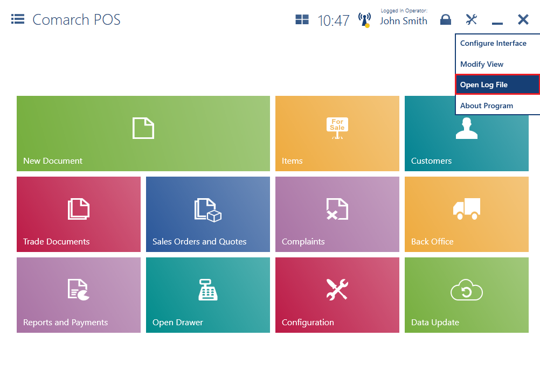Viewport: 540px width, 392px height.
Task: Click the Sales Orders and Quotes box icon
Action: pos(207,209)
